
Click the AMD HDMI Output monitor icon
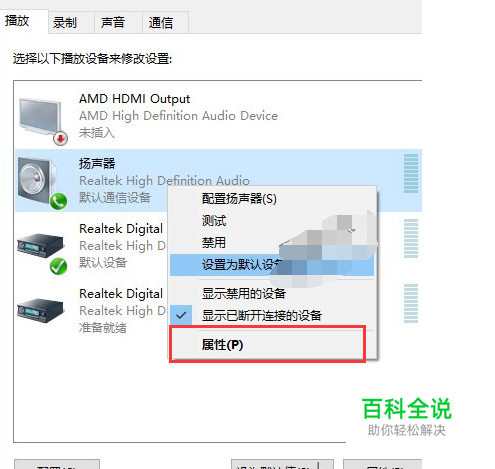[x=41, y=117]
